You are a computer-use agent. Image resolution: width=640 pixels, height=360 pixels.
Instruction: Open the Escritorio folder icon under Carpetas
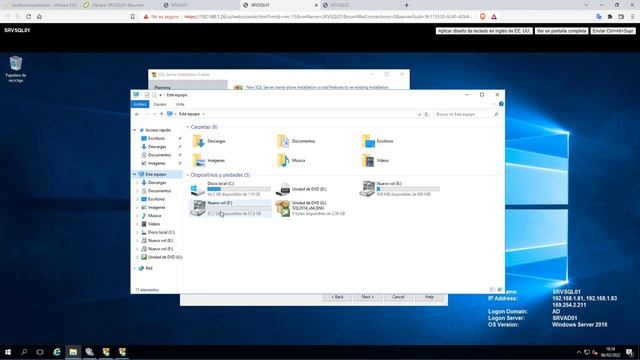click(368, 141)
